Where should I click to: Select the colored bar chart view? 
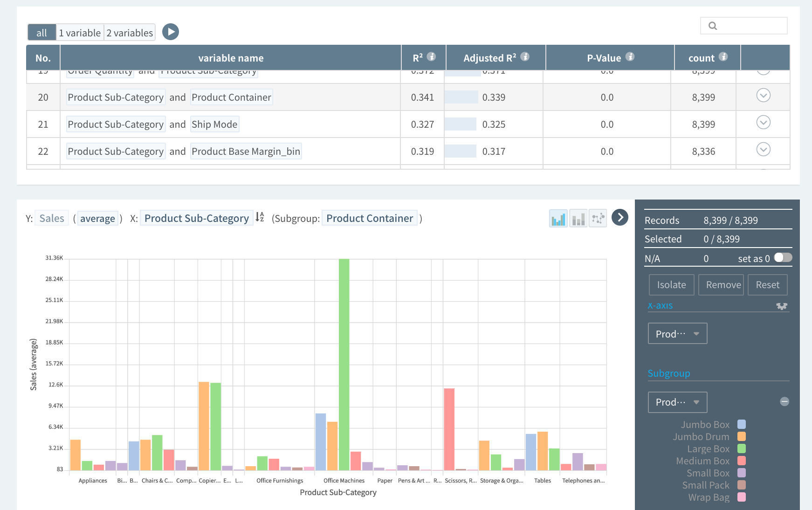pos(558,218)
